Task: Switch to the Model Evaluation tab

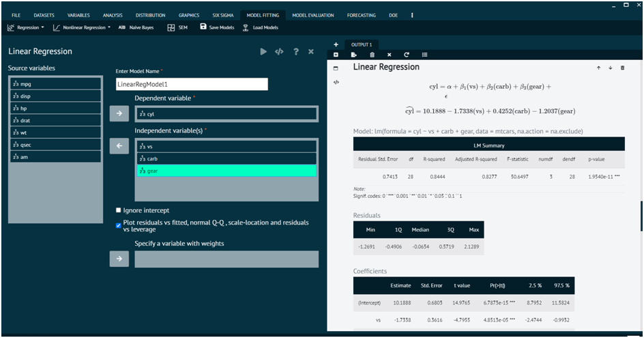Action: pos(312,14)
